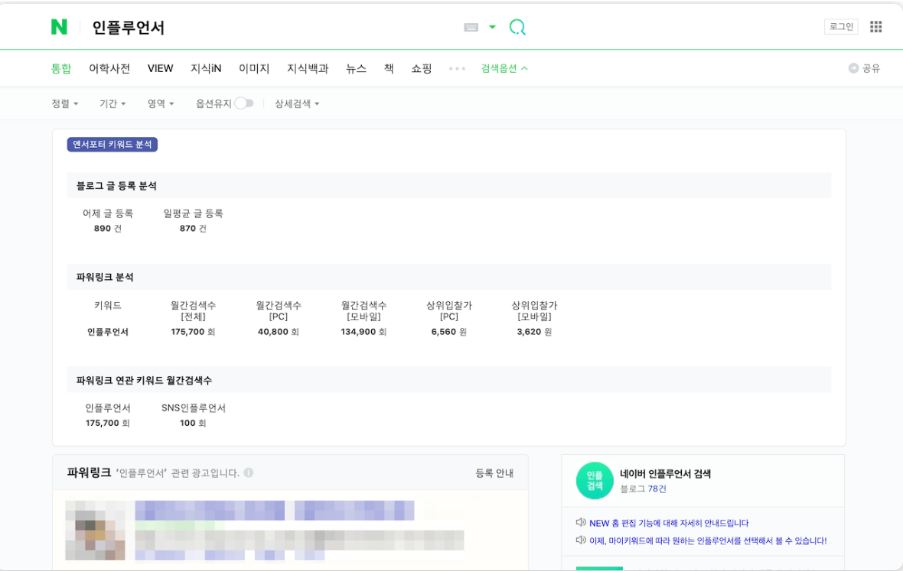Expand the 상세검색 dropdown
The image size is (903, 571).
[x=297, y=104]
